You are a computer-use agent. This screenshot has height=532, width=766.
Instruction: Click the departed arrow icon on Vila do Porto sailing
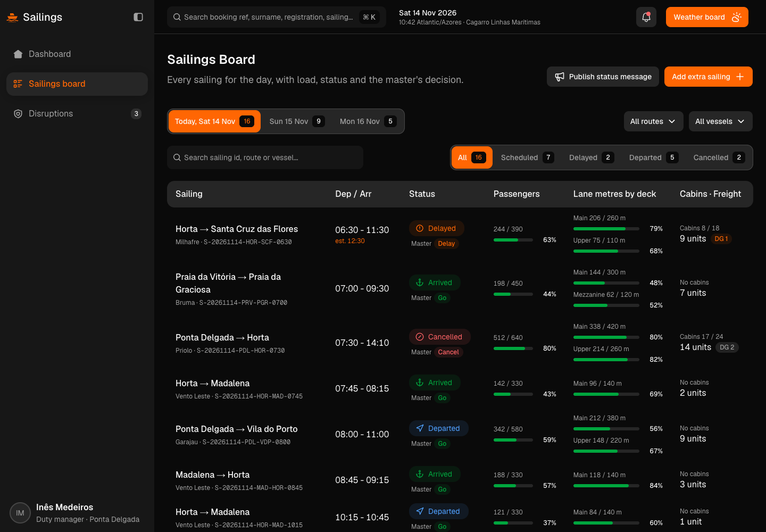[x=420, y=428]
